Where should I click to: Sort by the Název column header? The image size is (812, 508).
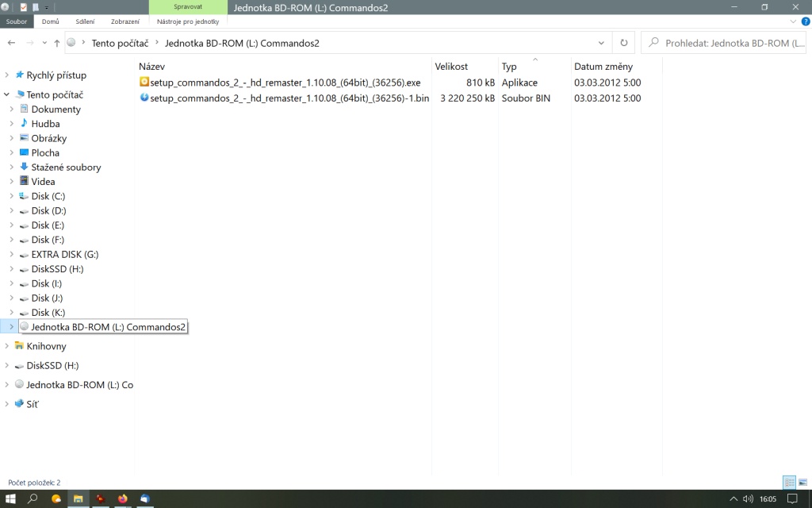point(151,67)
